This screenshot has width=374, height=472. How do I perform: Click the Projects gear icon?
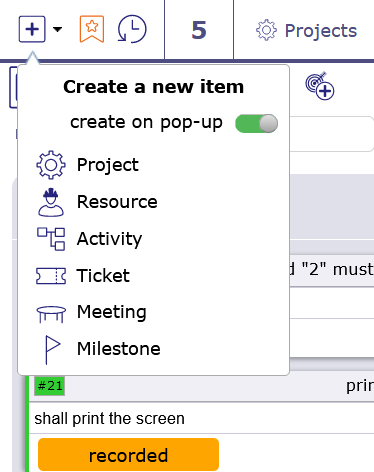(266, 30)
